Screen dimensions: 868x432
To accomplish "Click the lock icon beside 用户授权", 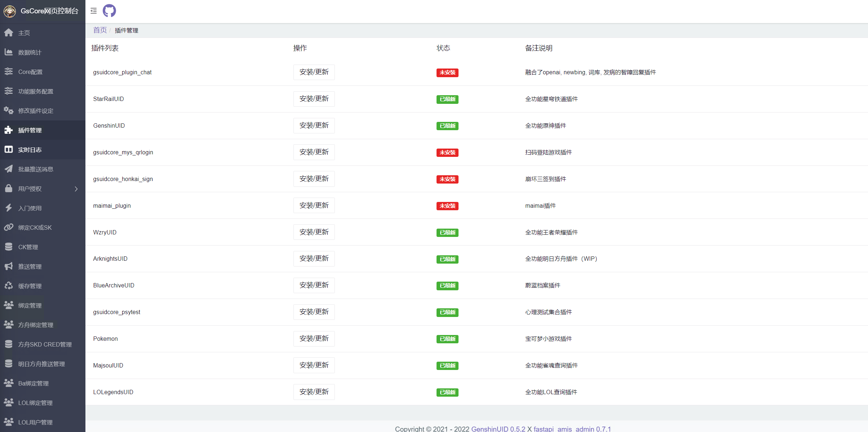I will point(9,188).
